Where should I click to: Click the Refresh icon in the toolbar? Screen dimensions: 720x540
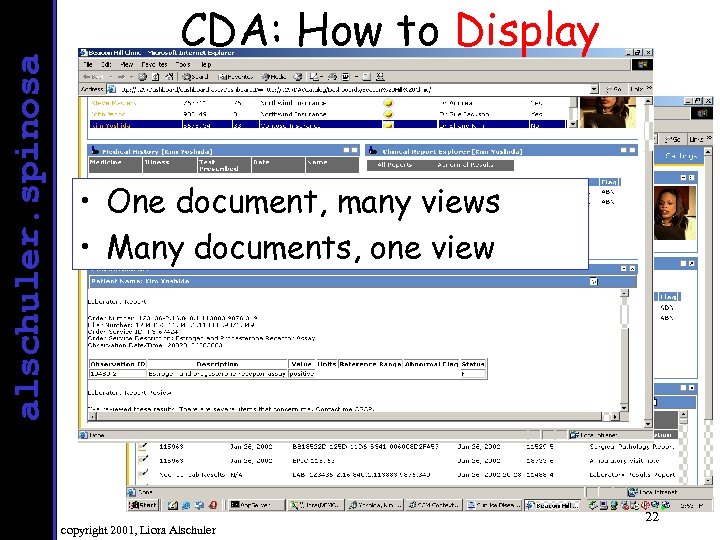click(156, 77)
